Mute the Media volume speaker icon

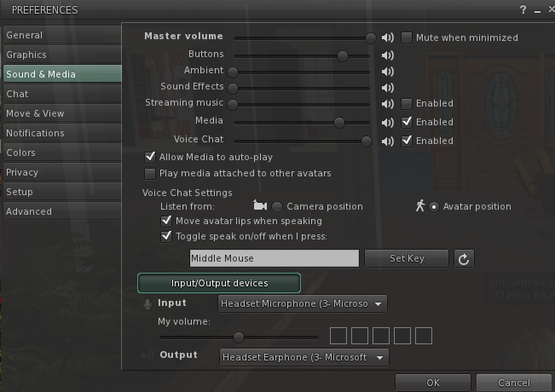coord(388,123)
